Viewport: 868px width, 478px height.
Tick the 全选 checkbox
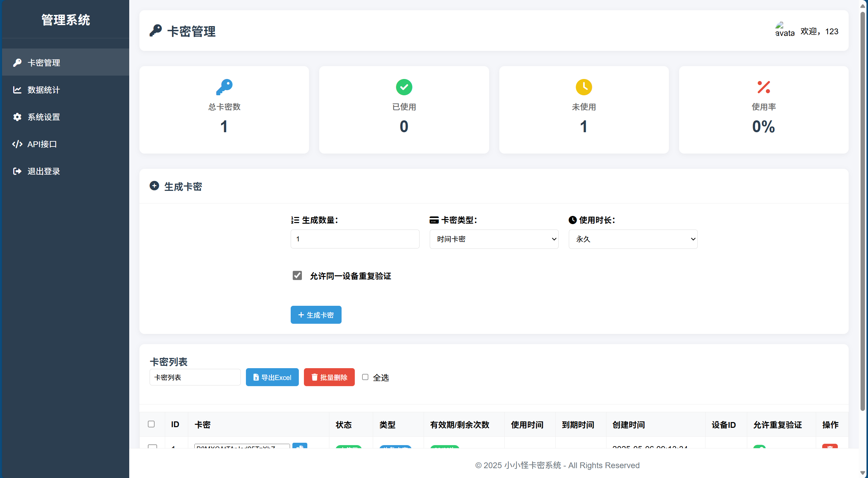pyautogui.click(x=365, y=377)
